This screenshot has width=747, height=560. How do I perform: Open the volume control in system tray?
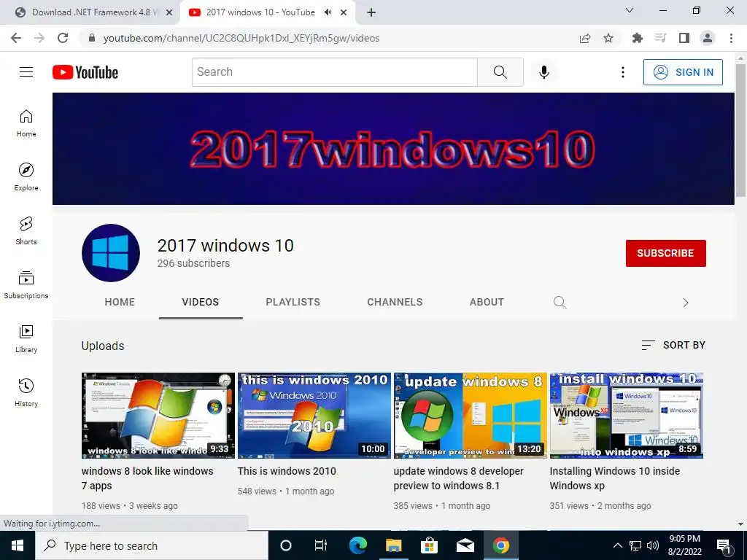point(653,545)
